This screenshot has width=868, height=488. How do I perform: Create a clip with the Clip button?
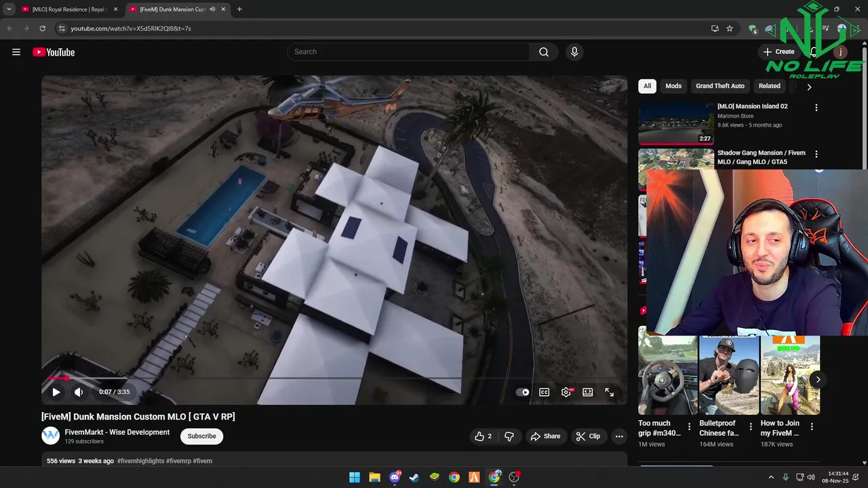(x=588, y=436)
